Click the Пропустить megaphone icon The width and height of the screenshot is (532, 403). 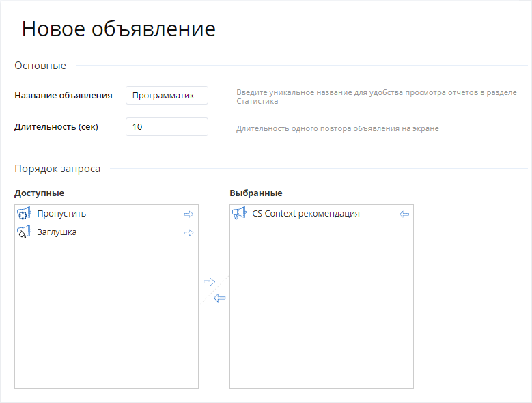(x=24, y=214)
